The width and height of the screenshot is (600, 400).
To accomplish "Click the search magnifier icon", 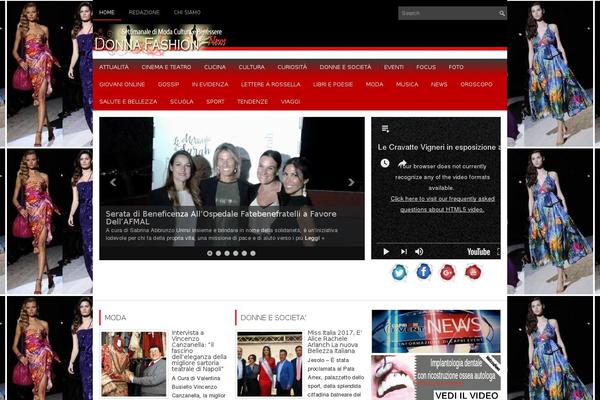I will pyautogui.click(x=502, y=13).
